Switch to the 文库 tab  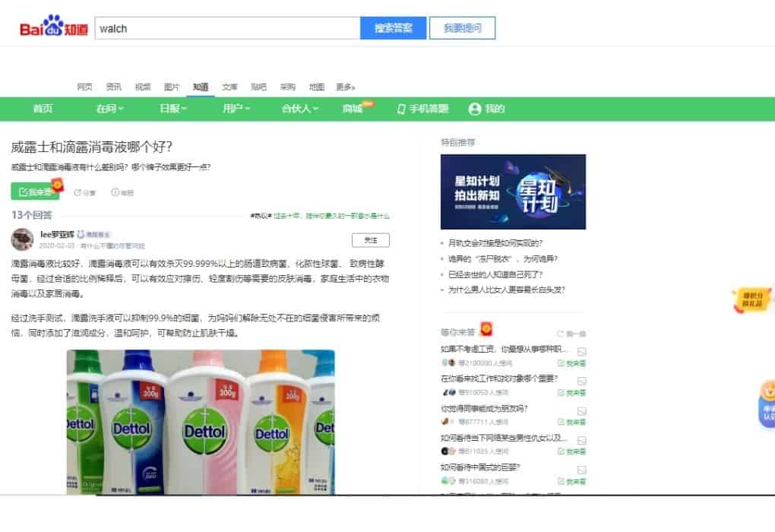[x=229, y=87]
